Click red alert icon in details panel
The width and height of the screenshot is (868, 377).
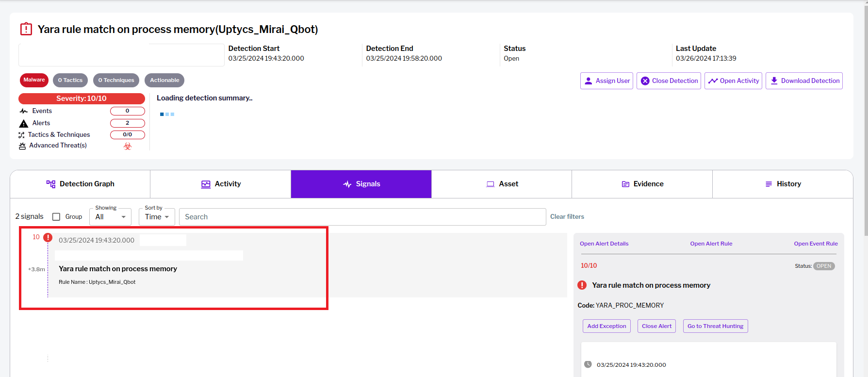[582, 285]
